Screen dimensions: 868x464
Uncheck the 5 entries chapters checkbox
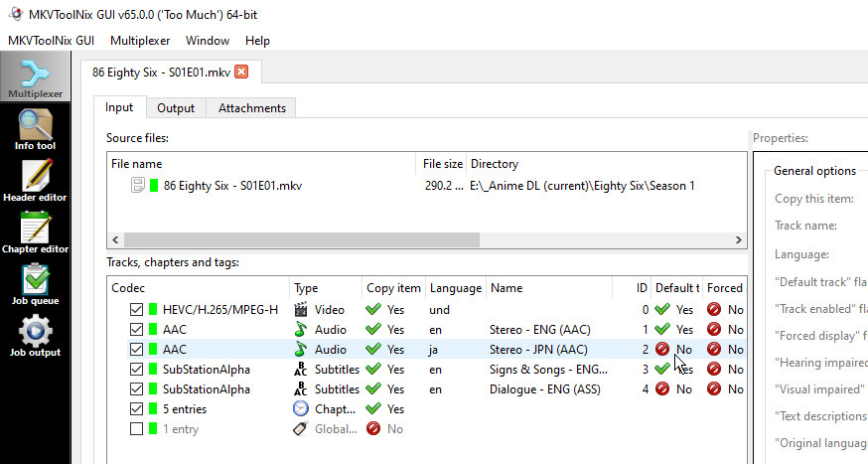click(x=136, y=409)
